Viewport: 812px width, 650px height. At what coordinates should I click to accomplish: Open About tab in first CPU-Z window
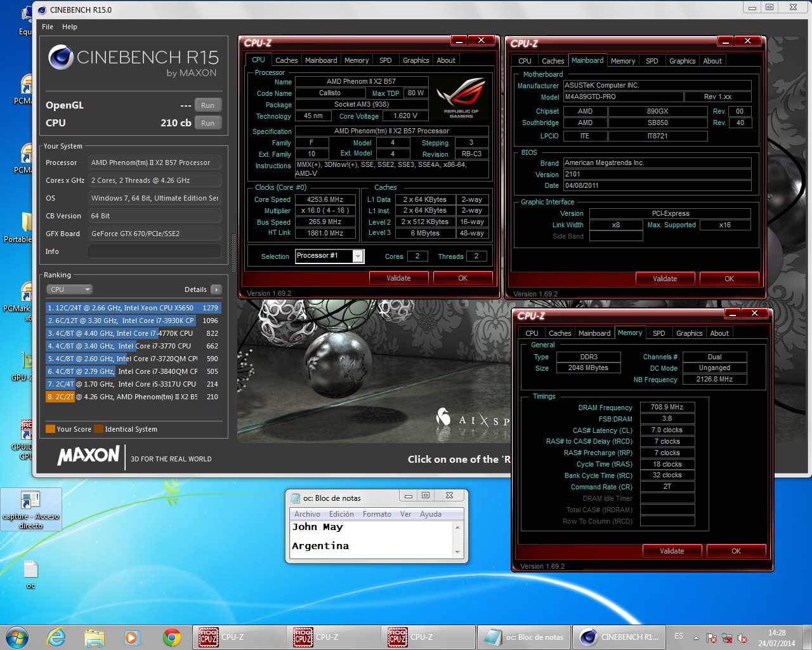point(446,60)
